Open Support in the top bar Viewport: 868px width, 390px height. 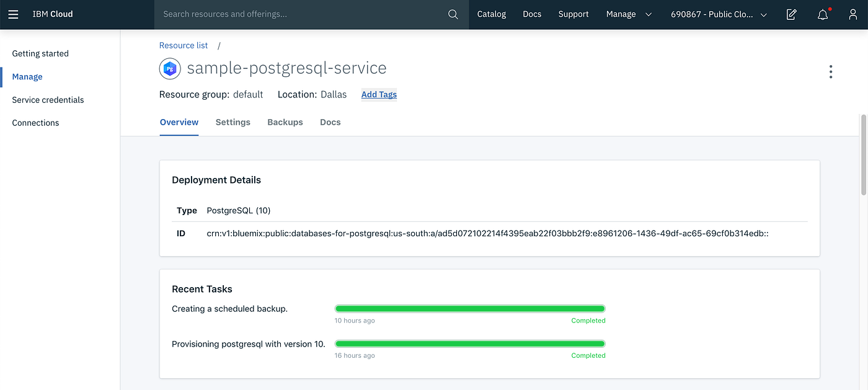[573, 14]
